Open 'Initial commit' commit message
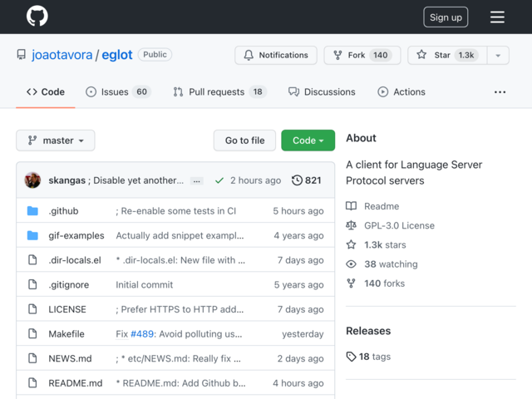The width and height of the screenshot is (532, 399). [144, 284]
